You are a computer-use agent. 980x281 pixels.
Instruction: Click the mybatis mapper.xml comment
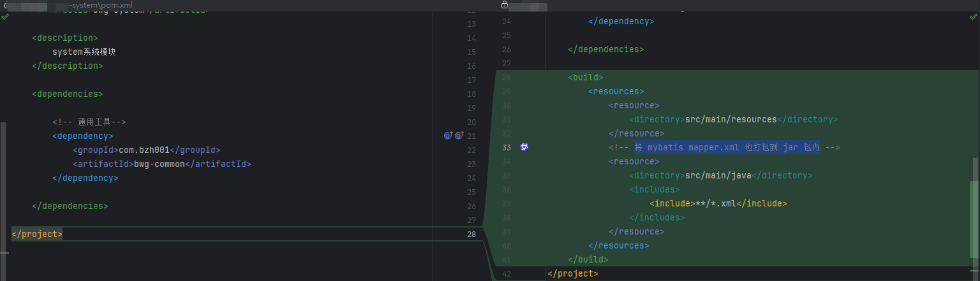(724, 147)
